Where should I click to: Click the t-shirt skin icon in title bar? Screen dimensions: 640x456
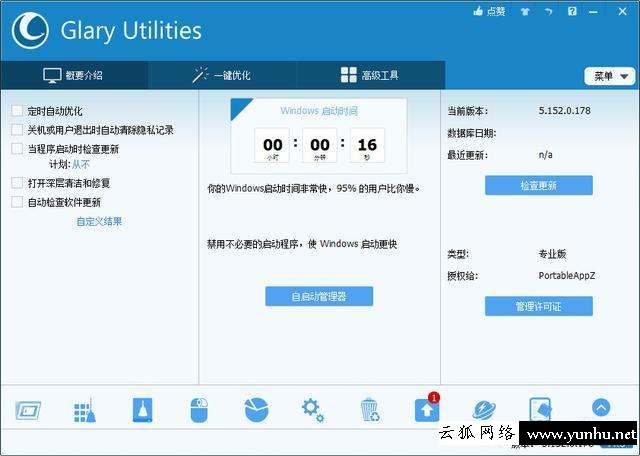point(525,11)
